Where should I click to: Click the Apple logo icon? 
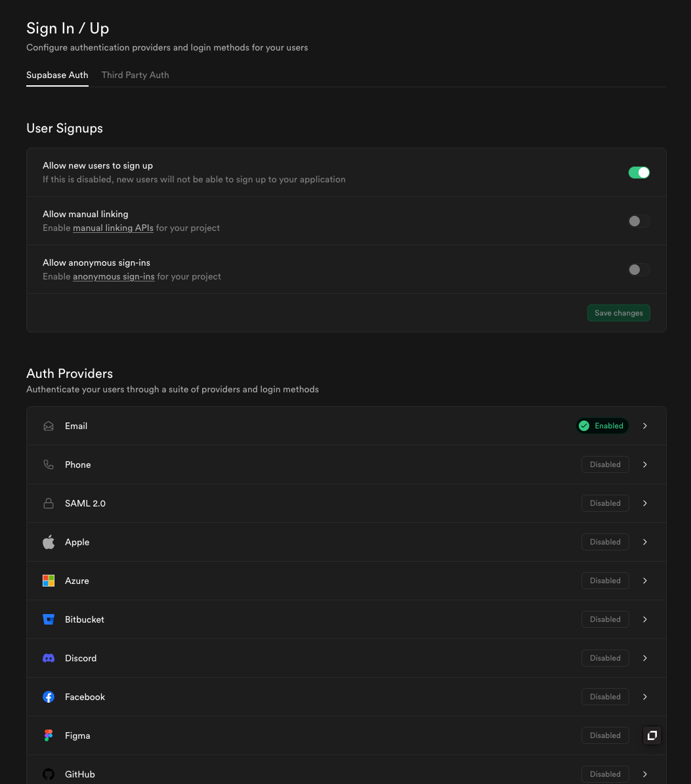coord(49,542)
